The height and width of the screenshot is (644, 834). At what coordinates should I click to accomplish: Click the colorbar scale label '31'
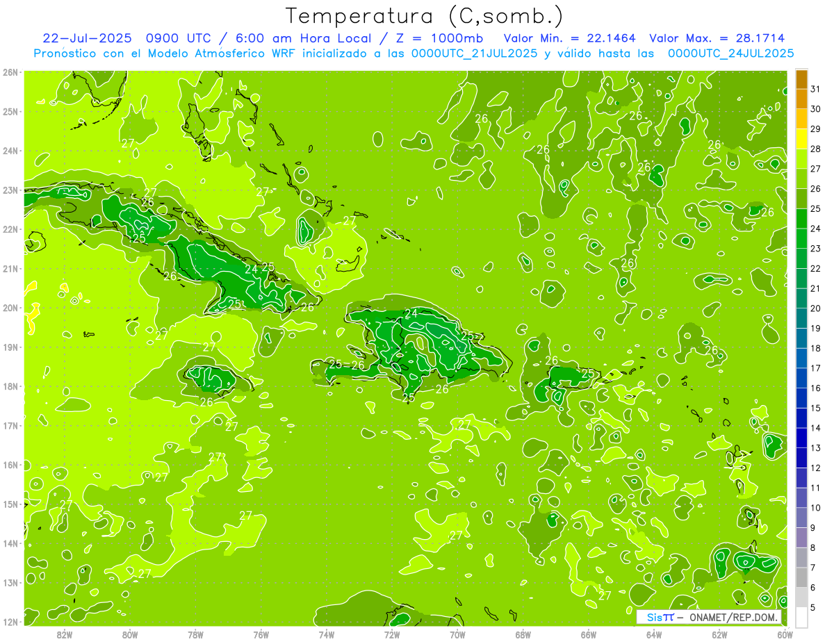(x=816, y=90)
